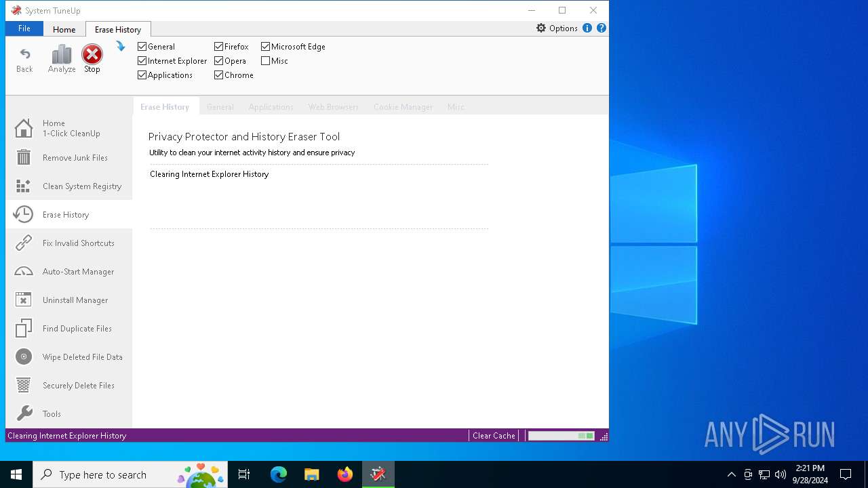868x488 pixels.
Task: Open Microsoft Edge from taskbar
Action: [x=279, y=474]
